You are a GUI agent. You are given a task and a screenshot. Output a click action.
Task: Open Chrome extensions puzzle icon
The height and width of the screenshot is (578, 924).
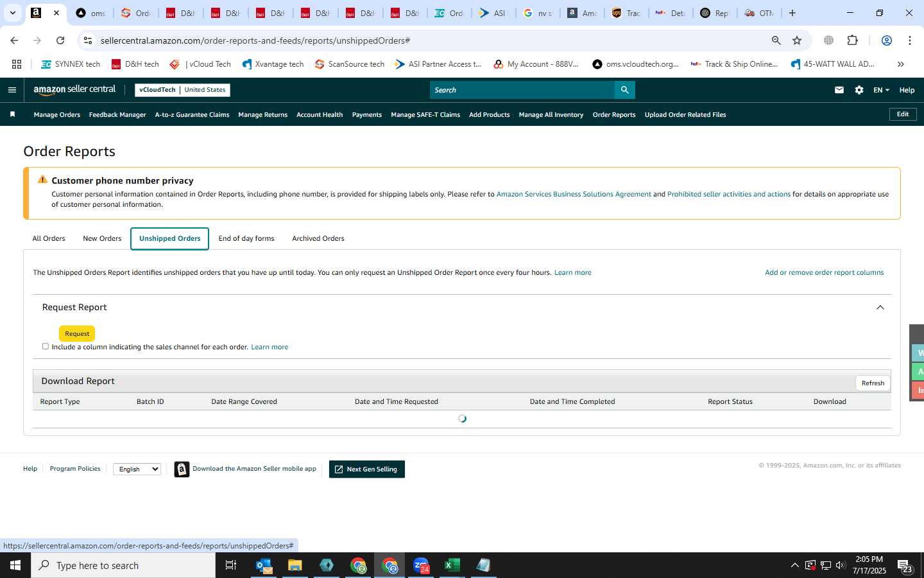[x=852, y=40]
